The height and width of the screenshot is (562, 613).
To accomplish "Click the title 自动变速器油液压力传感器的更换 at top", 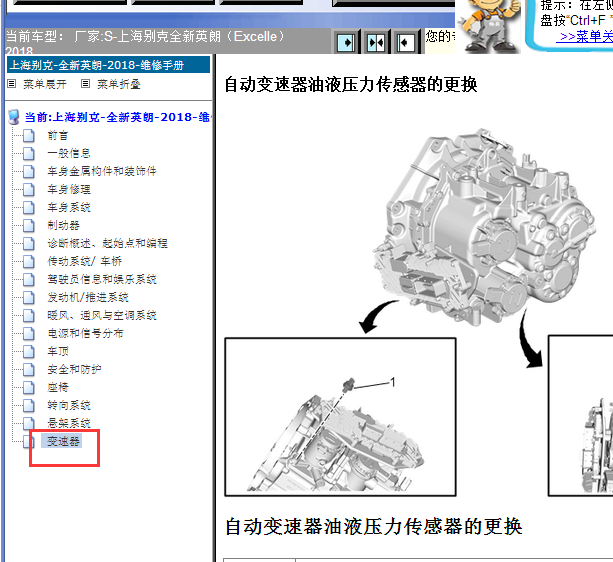I will click(x=351, y=84).
